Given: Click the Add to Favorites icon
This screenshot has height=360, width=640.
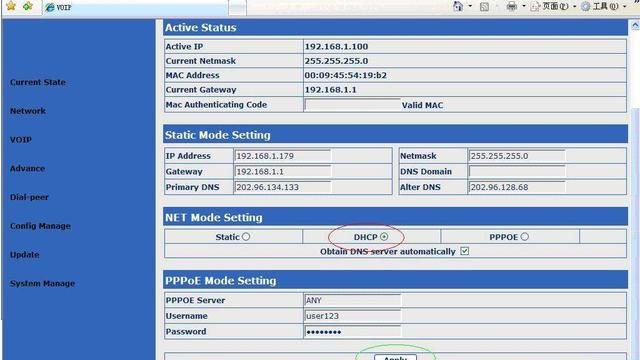Looking at the screenshot, I should pyautogui.click(x=28, y=6).
